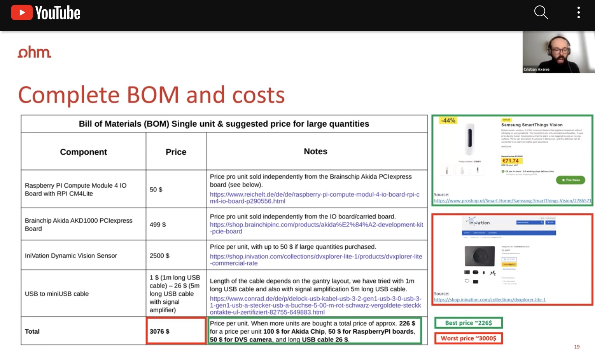
Task: Click the 'Worst price ~3000$' box
Action: click(x=469, y=338)
